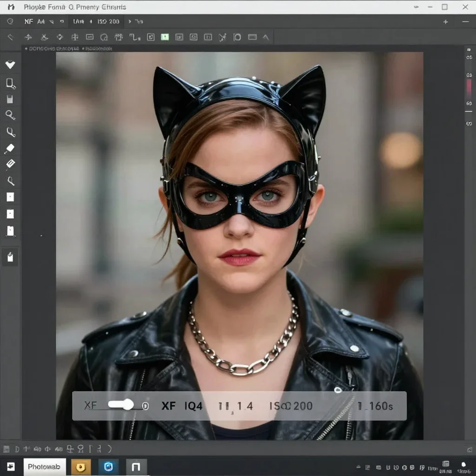This screenshot has height=476, width=476.
Task: Click the crossed scissors icon in toolbar
Action: coord(223,37)
